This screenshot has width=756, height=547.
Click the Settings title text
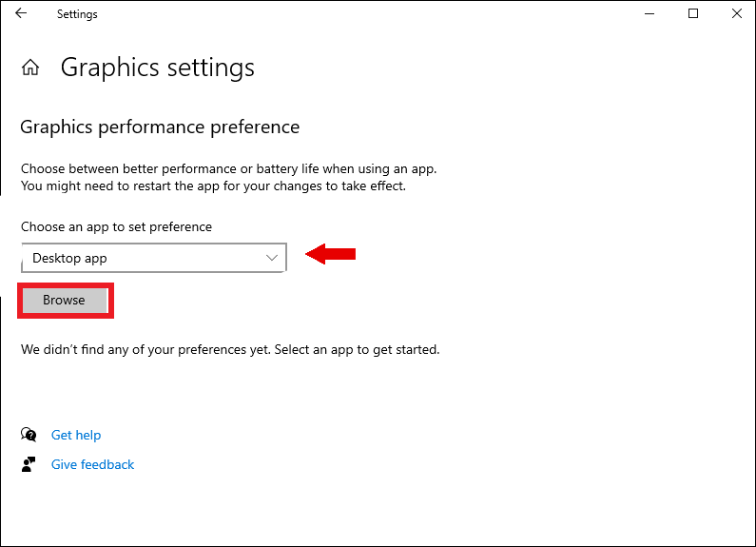click(77, 14)
